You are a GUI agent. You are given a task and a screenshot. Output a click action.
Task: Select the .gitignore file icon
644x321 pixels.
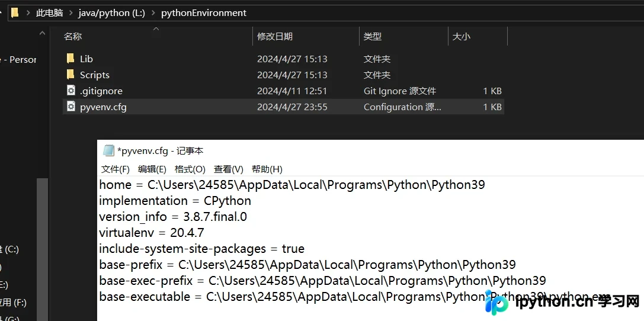[71, 91]
